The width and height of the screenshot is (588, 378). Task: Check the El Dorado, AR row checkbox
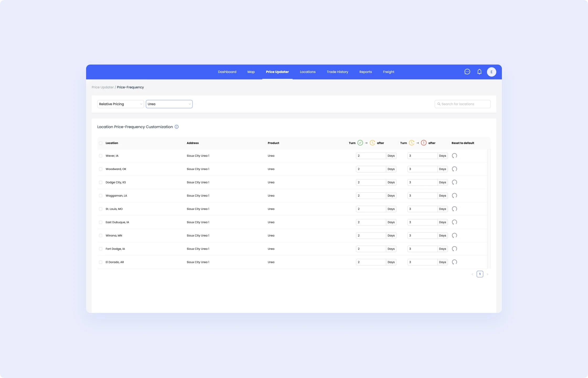(x=101, y=262)
